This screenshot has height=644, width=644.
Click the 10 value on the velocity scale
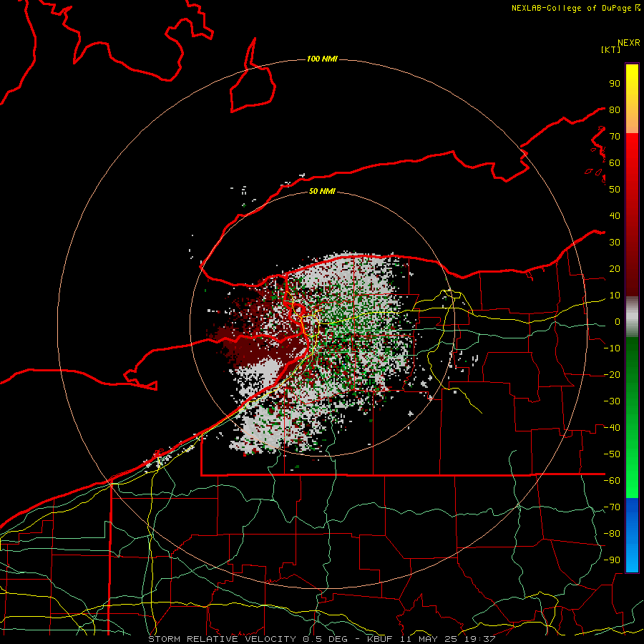pyautogui.click(x=615, y=296)
